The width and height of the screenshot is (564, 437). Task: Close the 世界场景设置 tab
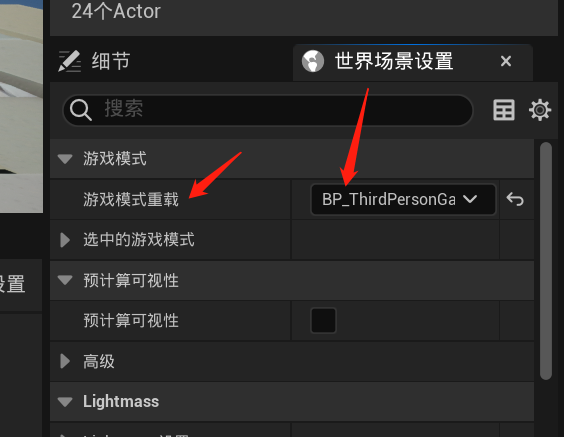pos(506,61)
